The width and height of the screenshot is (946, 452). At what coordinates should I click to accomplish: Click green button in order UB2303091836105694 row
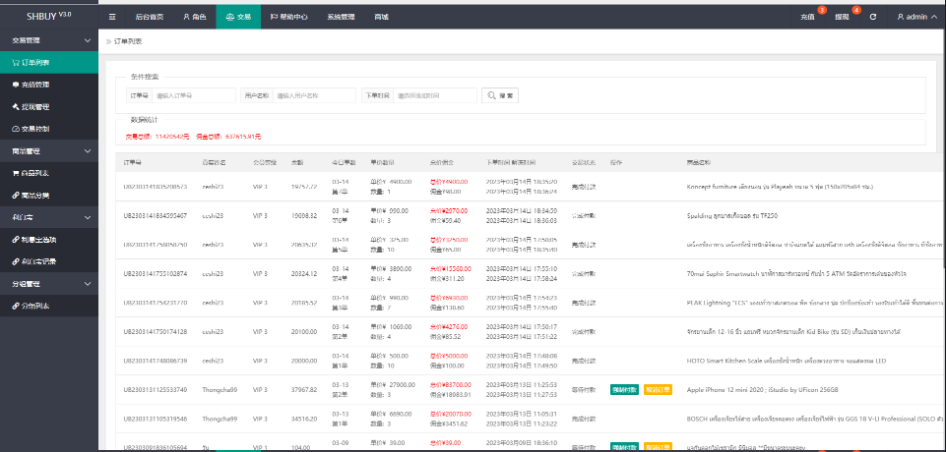coord(624,447)
